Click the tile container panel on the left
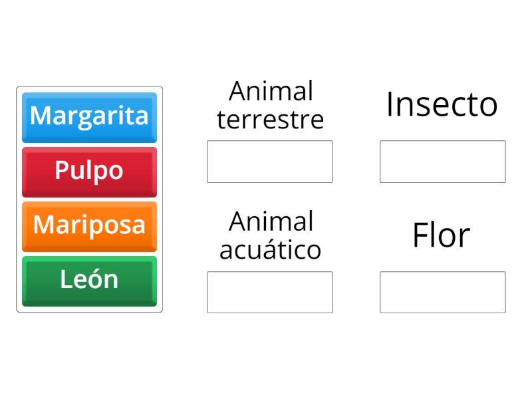 (x=89, y=198)
